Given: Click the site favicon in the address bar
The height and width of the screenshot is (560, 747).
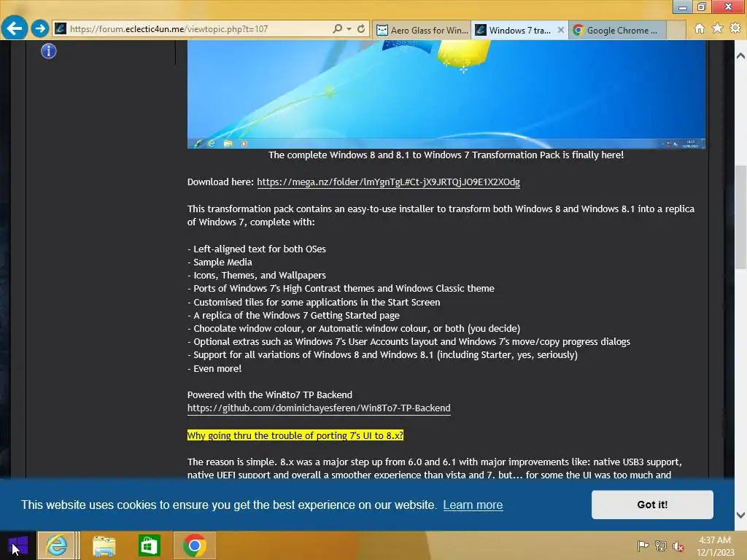Looking at the screenshot, I should 61,28.
